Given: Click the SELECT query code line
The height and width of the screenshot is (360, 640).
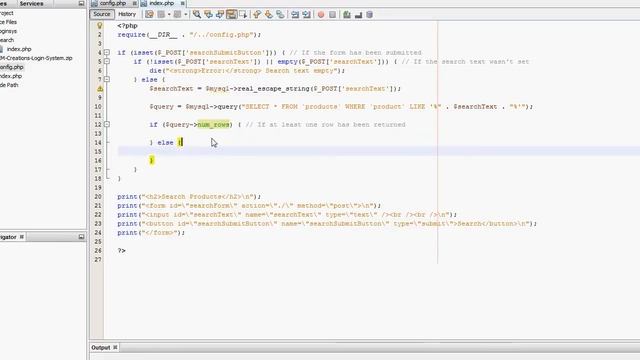Looking at the screenshot, I should click(x=341, y=107).
